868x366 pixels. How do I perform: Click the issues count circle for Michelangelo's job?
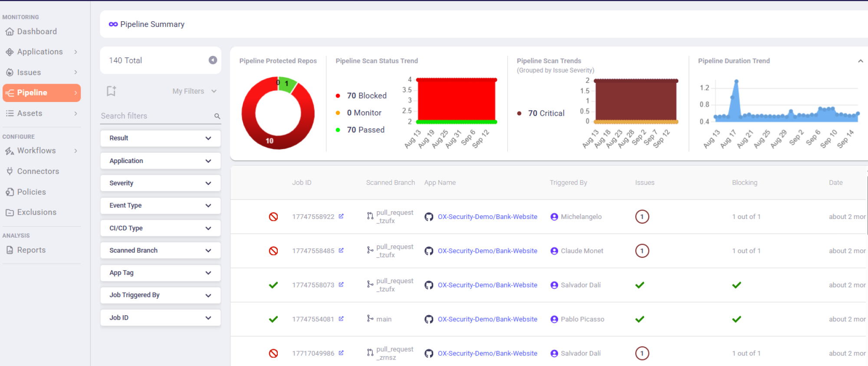tap(642, 216)
